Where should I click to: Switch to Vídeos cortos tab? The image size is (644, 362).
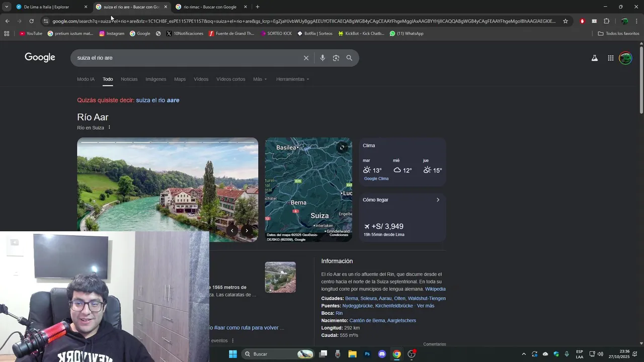coord(231,79)
